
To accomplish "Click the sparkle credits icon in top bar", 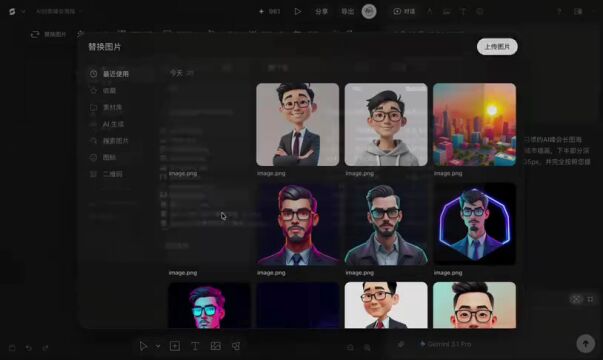I will tap(262, 12).
